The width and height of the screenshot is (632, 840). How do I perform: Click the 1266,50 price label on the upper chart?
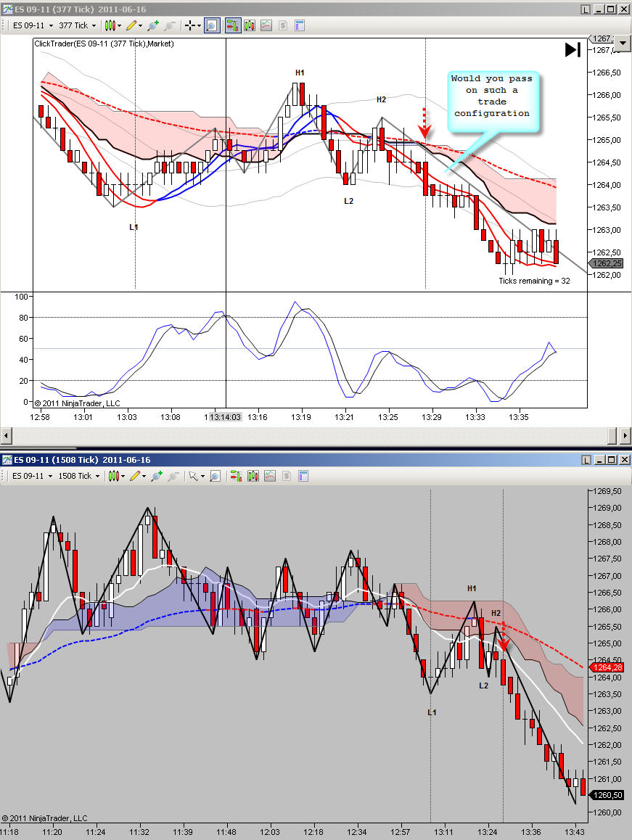coord(607,73)
